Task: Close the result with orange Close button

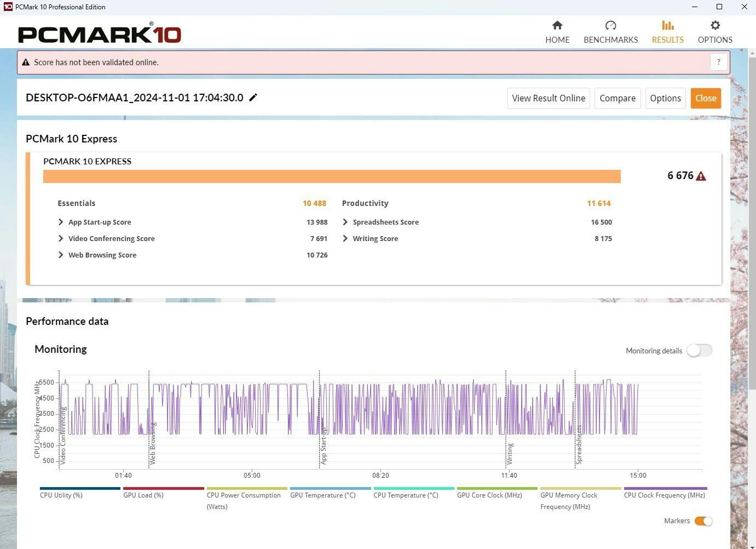Action: tap(706, 98)
